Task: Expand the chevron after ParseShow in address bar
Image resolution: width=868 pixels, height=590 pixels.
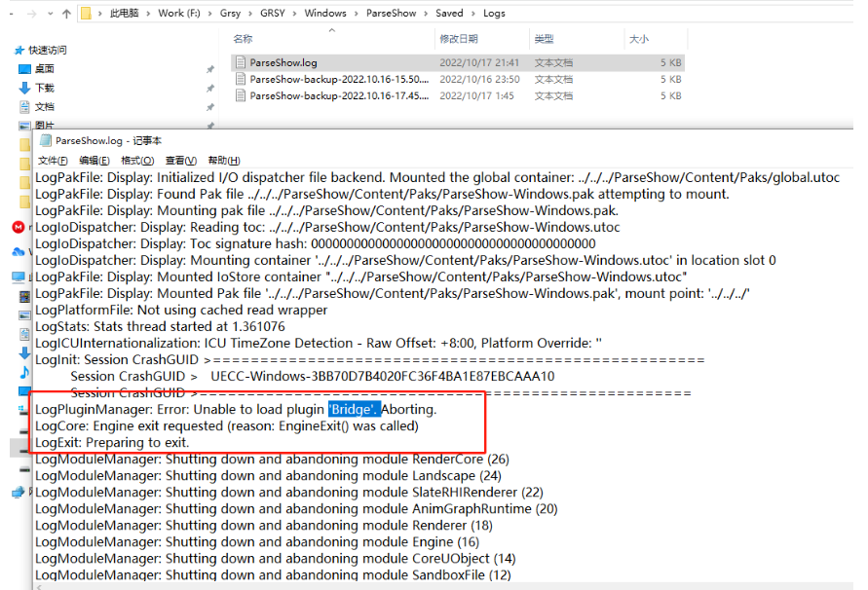Action: [x=426, y=14]
